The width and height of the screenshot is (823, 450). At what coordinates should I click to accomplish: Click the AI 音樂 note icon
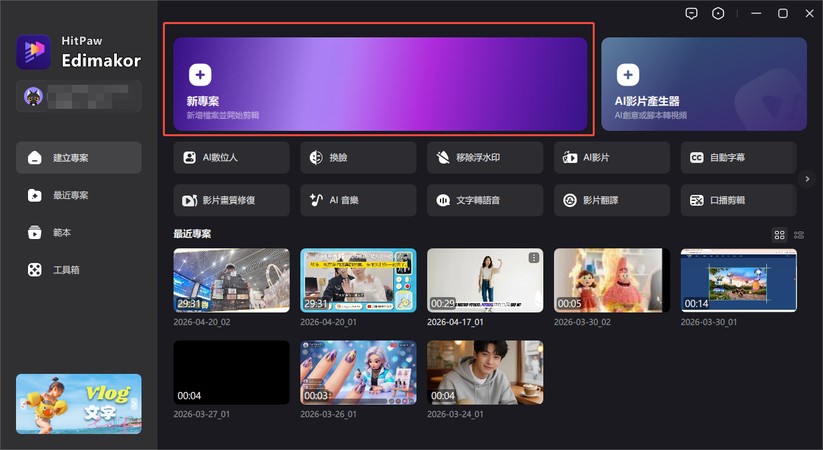point(316,200)
